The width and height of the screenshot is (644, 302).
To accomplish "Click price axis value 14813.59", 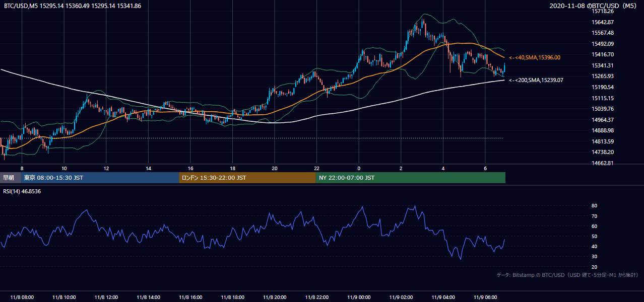I will click(603, 141).
